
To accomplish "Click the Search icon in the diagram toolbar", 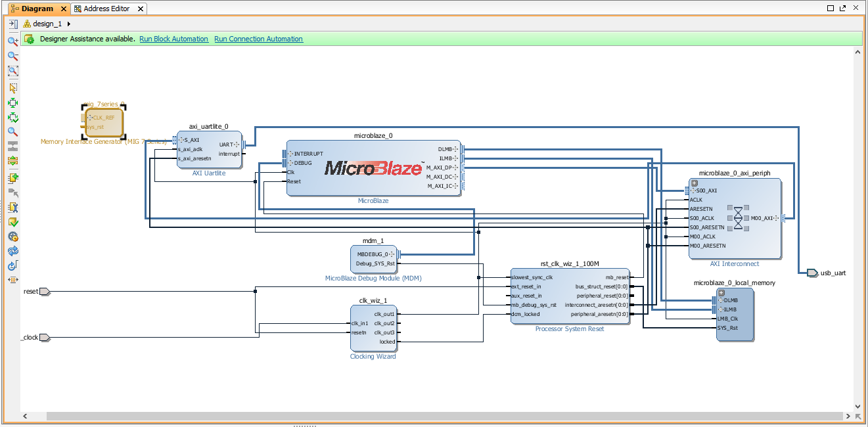I will pyautogui.click(x=12, y=131).
